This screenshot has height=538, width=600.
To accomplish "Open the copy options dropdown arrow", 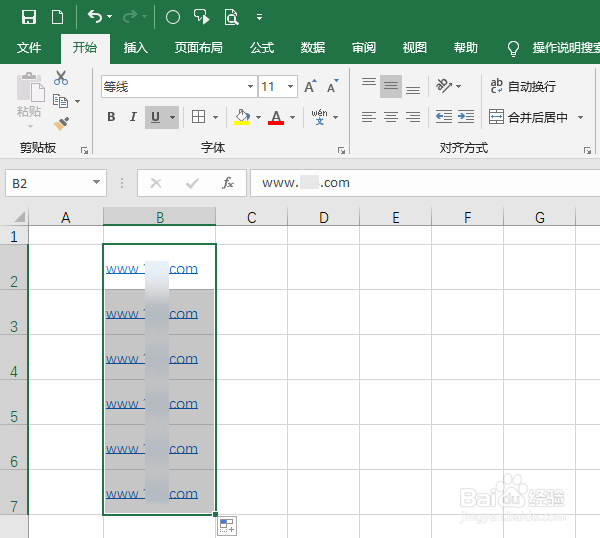I will (x=78, y=101).
